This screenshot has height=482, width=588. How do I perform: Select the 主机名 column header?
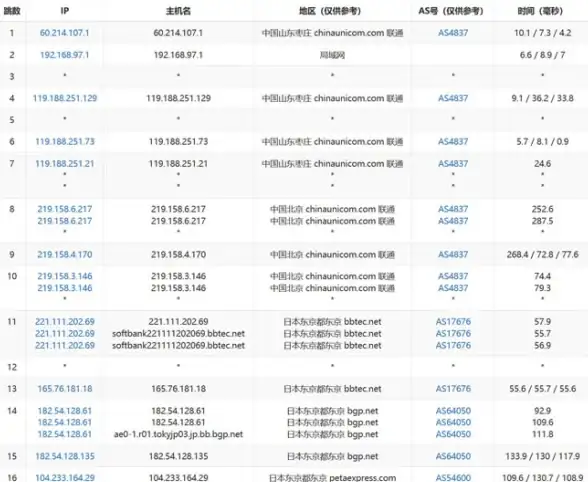click(178, 11)
